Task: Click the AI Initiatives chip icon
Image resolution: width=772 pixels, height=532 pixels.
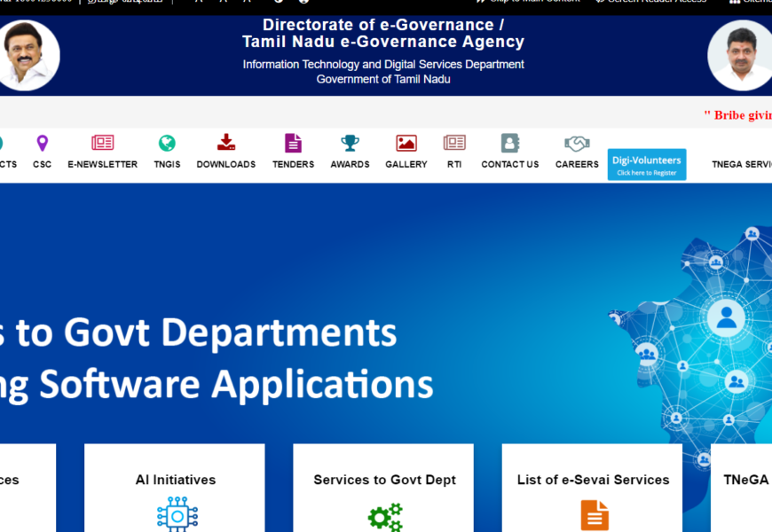Action: (177, 514)
